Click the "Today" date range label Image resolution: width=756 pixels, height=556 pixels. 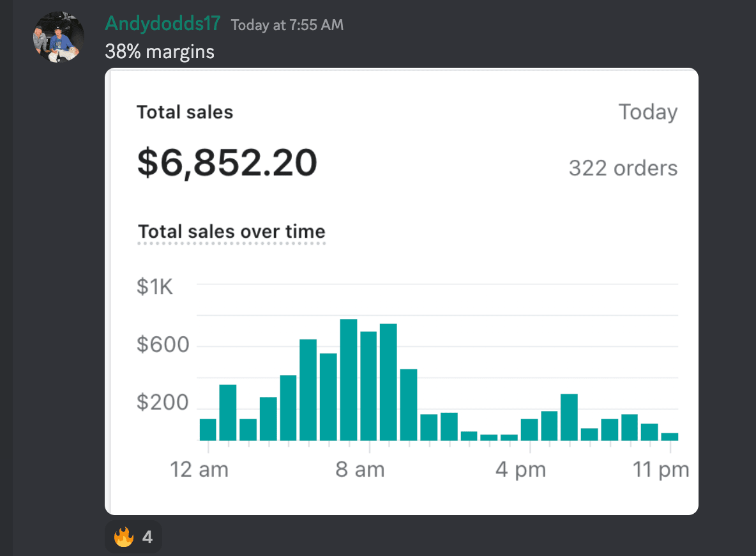tap(647, 112)
